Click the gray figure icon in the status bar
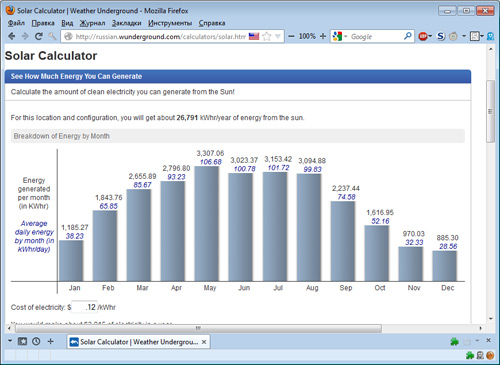The image size is (500, 365). (480, 356)
